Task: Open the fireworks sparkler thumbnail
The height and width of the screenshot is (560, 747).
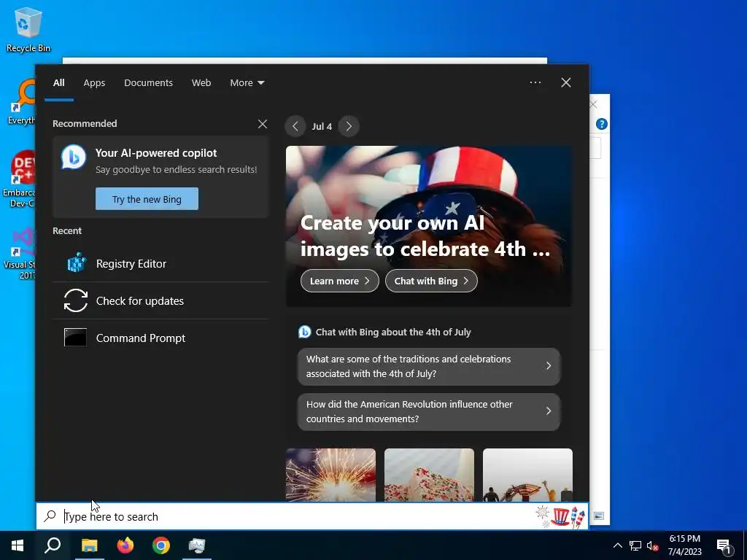Action: (x=330, y=475)
